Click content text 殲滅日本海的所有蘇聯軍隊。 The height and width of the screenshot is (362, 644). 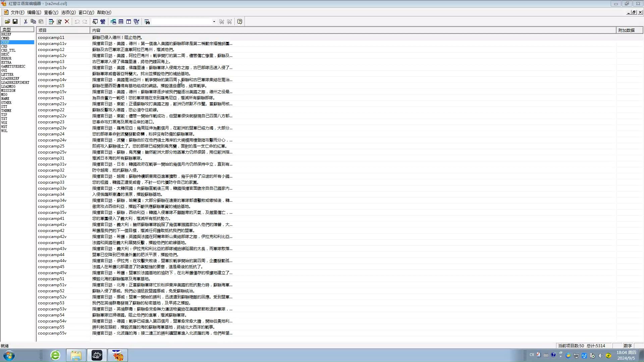pos(117,158)
